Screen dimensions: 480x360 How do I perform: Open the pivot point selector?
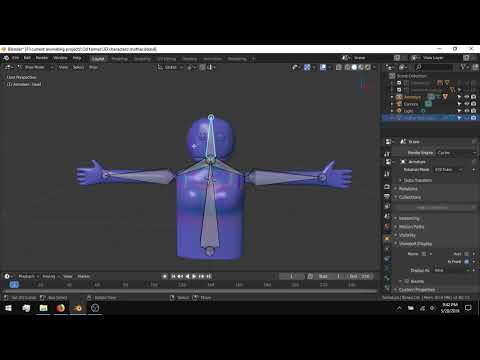pyautogui.click(x=191, y=67)
